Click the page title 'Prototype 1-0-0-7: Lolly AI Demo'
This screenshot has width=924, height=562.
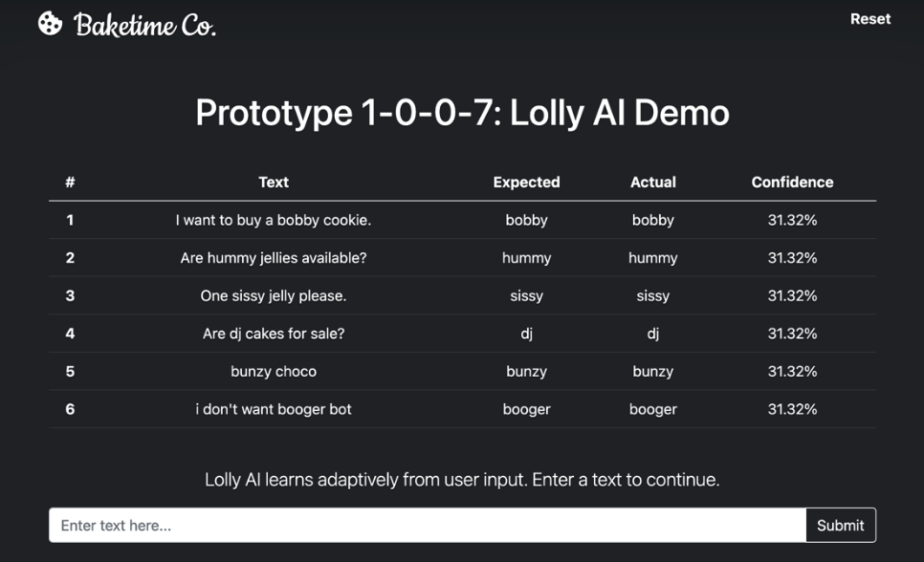click(462, 113)
